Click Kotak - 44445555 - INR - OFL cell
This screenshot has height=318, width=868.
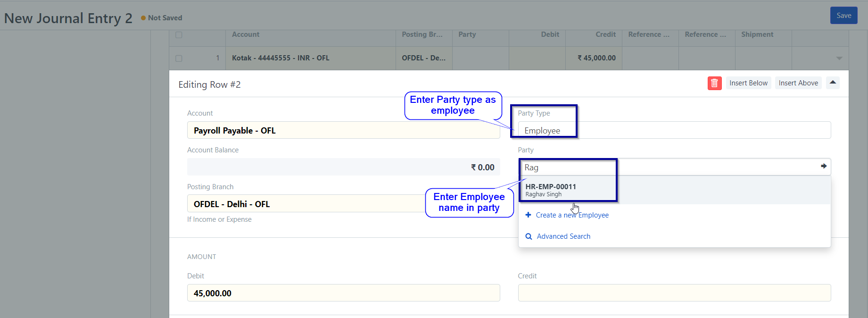(x=310, y=58)
